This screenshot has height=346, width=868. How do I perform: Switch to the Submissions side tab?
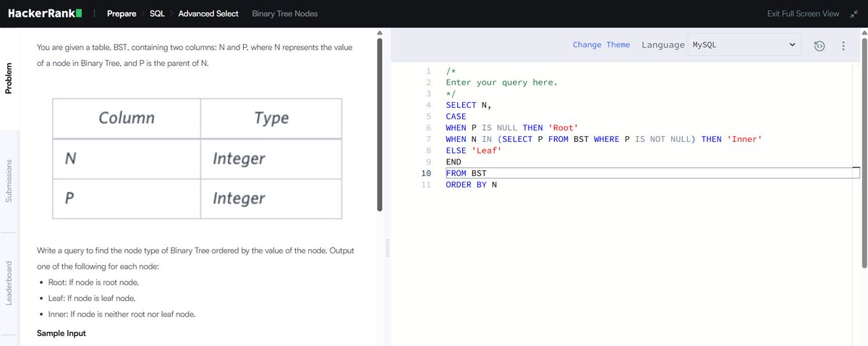[x=9, y=181]
